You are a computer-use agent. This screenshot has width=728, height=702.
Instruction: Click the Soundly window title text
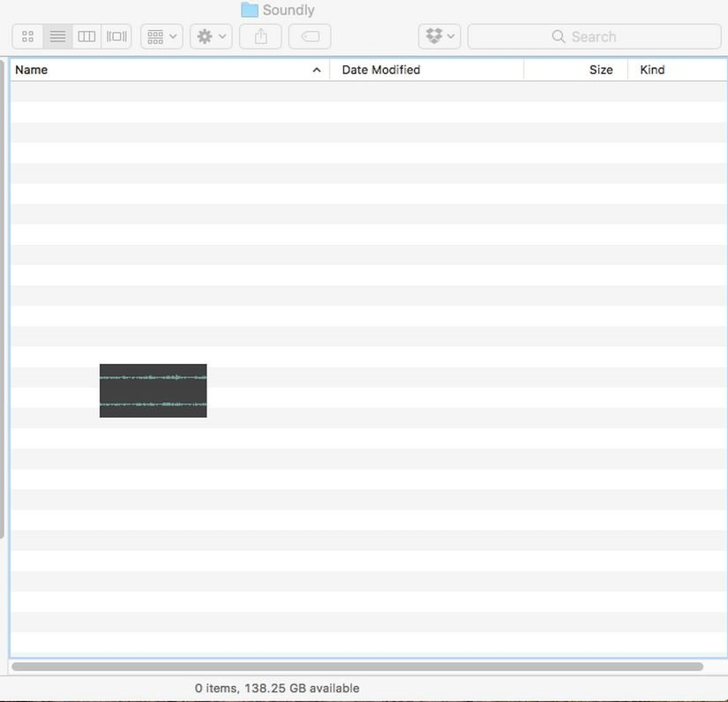289,10
